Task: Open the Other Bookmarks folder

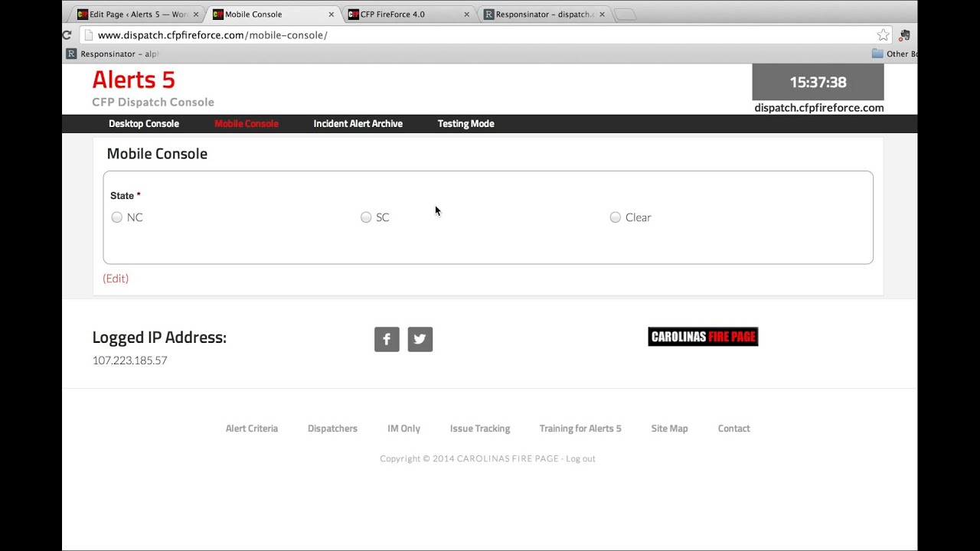Action: point(894,54)
